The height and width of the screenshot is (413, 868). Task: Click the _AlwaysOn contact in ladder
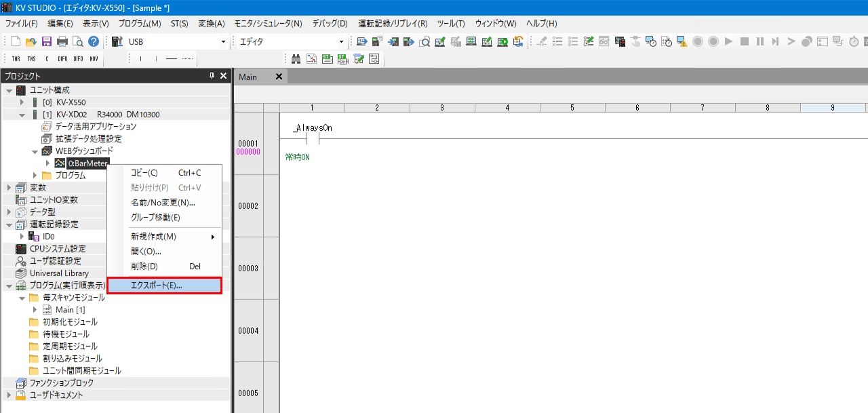coord(313,139)
